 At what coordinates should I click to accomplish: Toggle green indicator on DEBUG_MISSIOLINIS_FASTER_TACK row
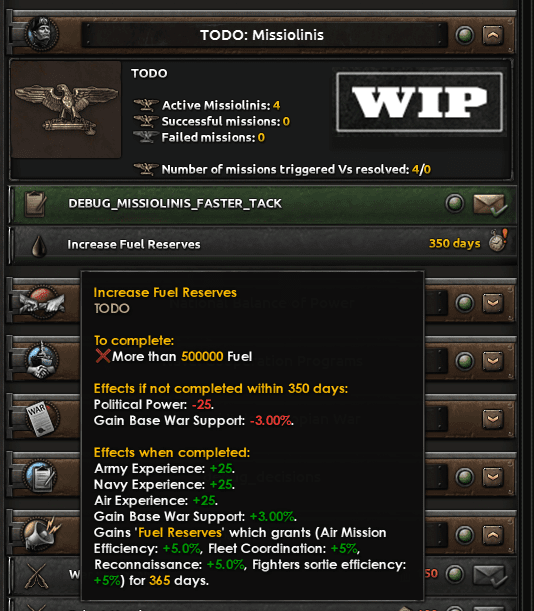pyautogui.click(x=455, y=203)
